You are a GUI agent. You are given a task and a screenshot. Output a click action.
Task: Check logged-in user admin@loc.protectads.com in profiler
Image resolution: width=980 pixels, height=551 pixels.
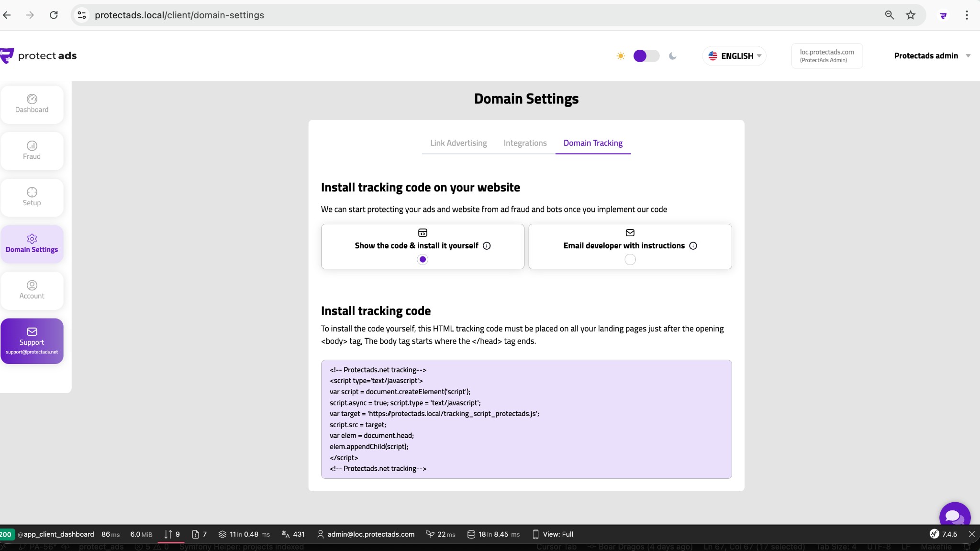pos(366,534)
